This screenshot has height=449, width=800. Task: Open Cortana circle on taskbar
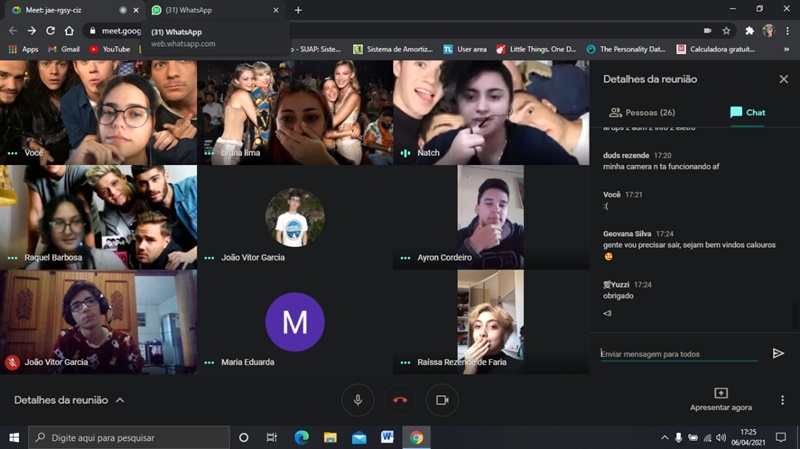(x=243, y=437)
